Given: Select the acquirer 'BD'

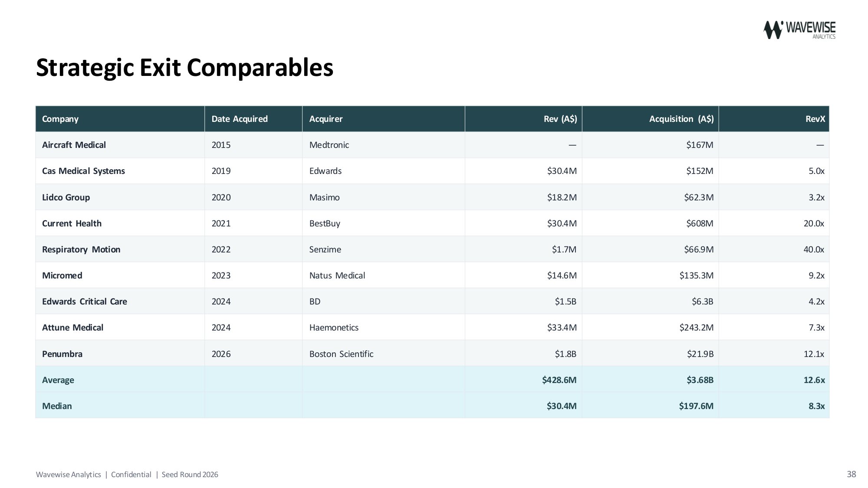Looking at the screenshot, I should [x=315, y=301].
